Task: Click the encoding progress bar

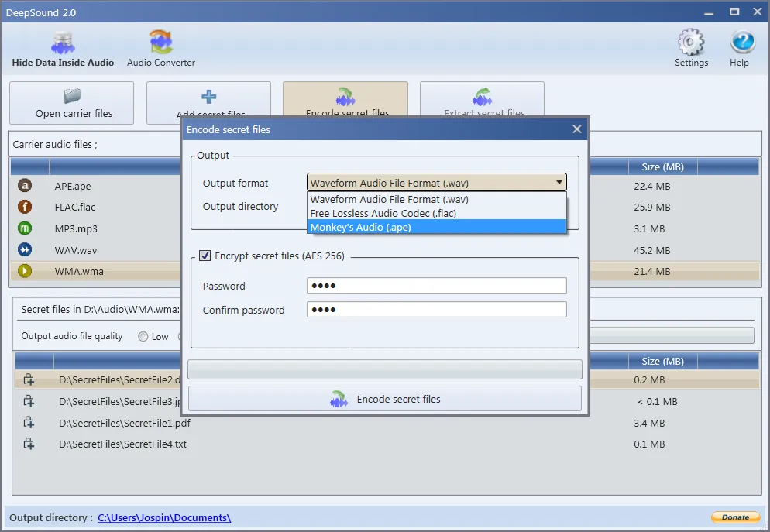Action: 384,369
